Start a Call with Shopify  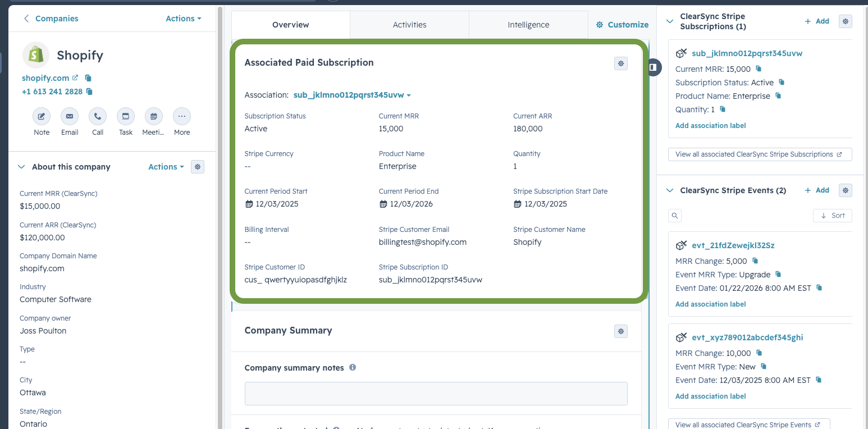tap(98, 117)
